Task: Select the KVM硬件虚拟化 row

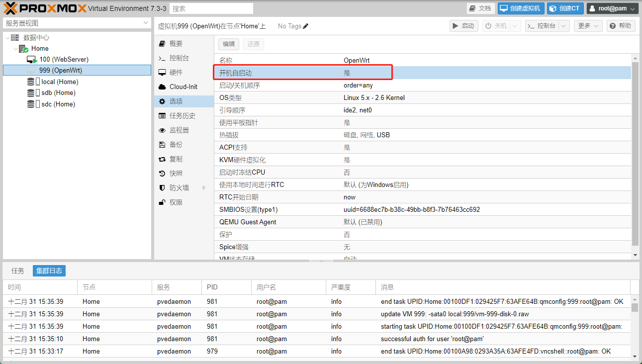Action: pyautogui.click(x=424, y=160)
